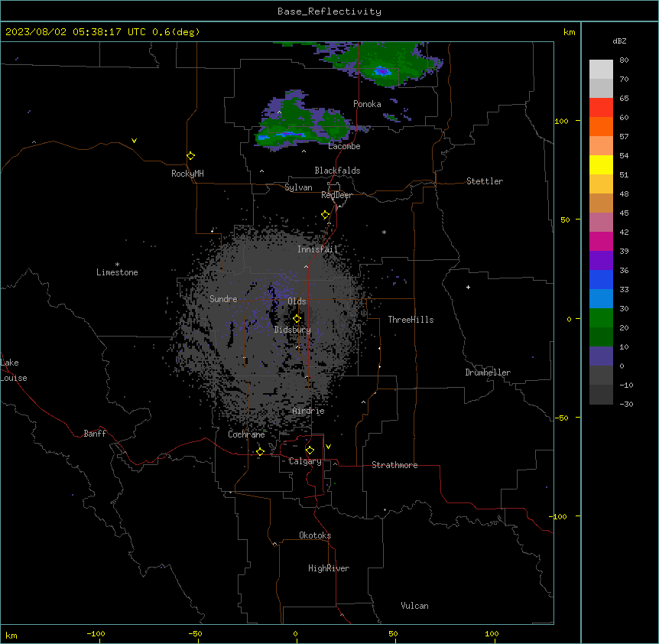659x644 pixels.
Task: Click the asterisk marker east of Innisfail
Action: 384,232
